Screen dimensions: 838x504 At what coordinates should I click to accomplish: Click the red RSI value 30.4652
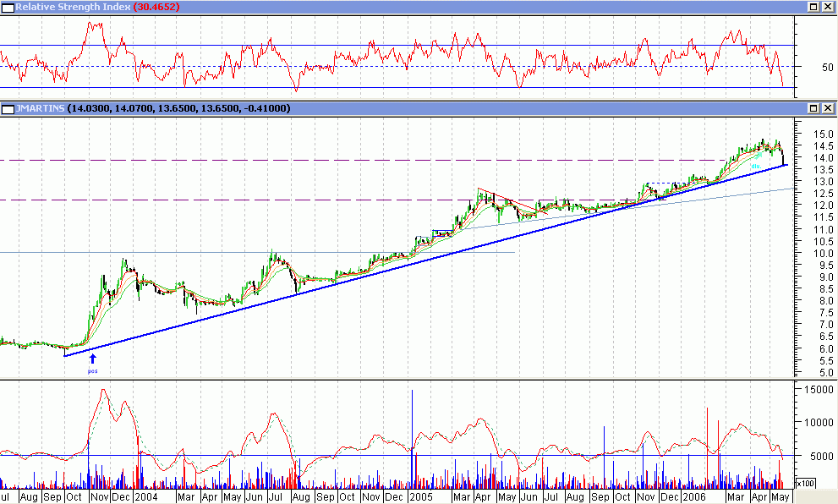tap(156, 7)
